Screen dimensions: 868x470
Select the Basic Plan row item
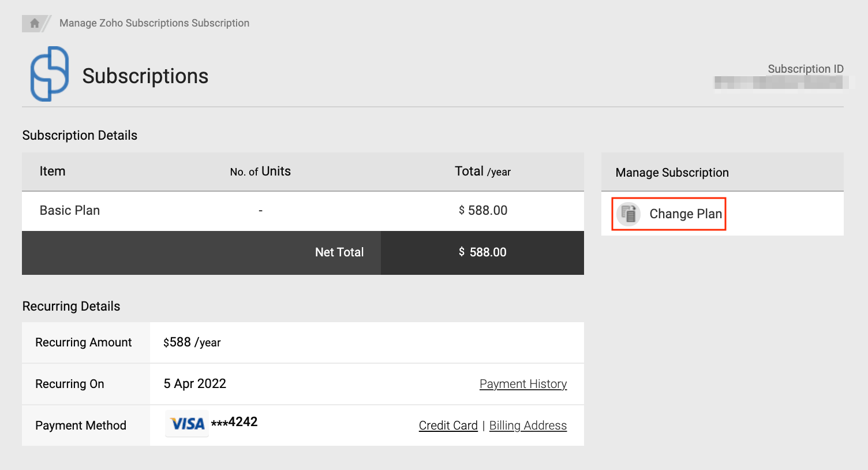coord(70,210)
